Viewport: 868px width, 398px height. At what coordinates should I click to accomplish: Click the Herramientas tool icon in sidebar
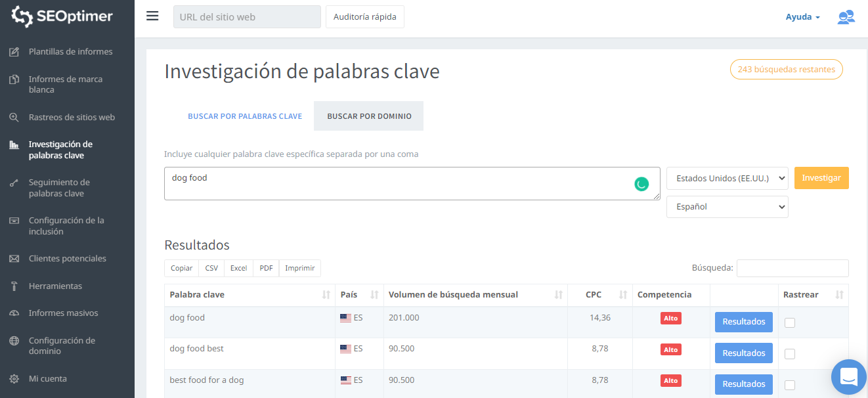pyautogui.click(x=14, y=286)
